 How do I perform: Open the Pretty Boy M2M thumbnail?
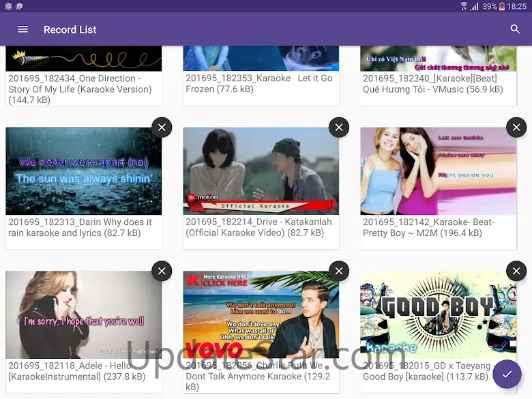(438, 171)
